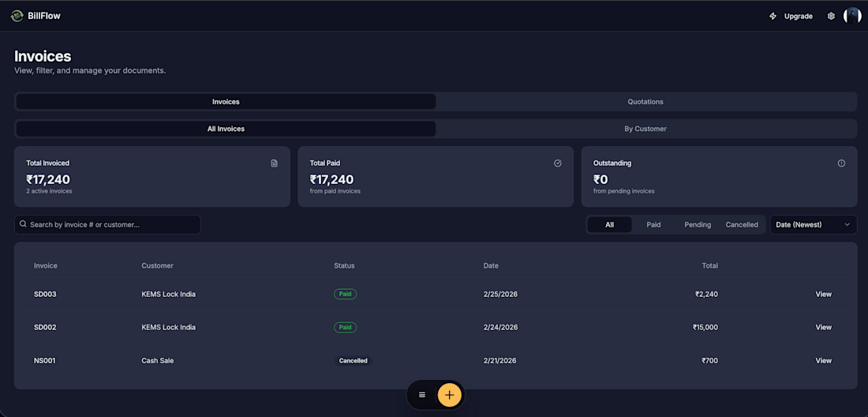The image size is (868, 417).
Task: Click the ₹17,240 Total Paid amount
Action: pyautogui.click(x=331, y=179)
